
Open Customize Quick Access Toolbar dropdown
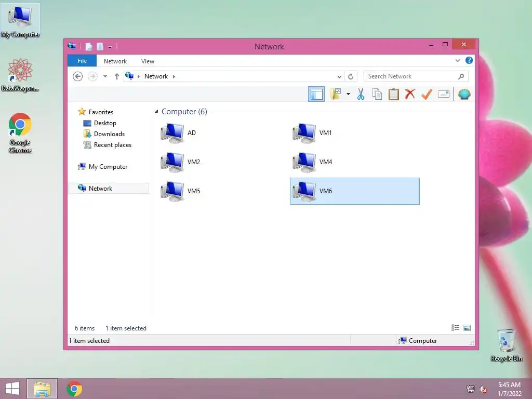pos(110,47)
